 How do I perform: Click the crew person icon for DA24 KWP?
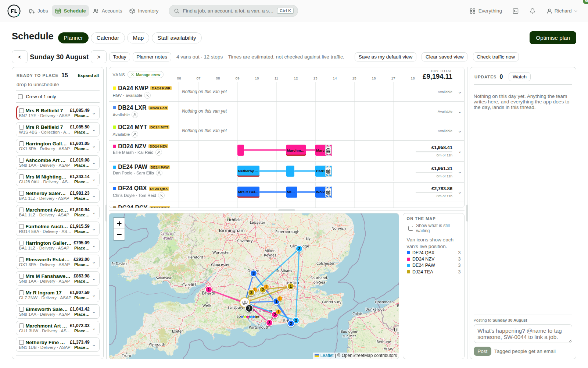147,95
